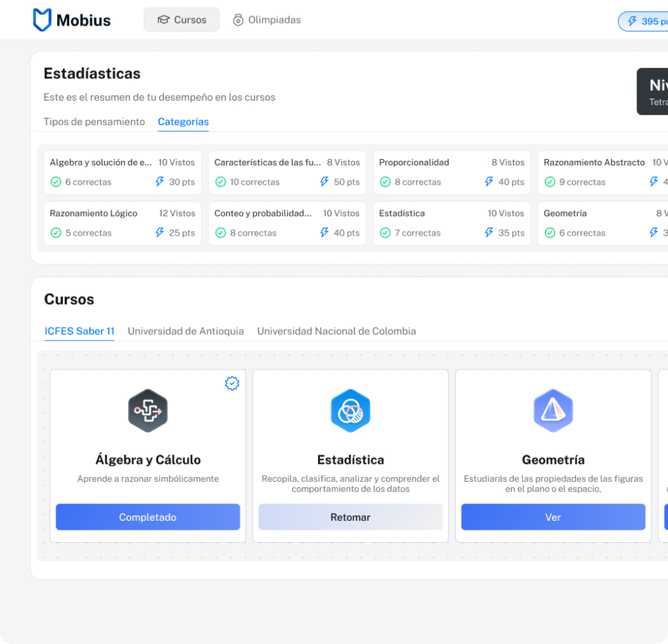Click green check icon in Proporcionalidad card
This screenshot has width=668, height=644.
coord(385,182)
